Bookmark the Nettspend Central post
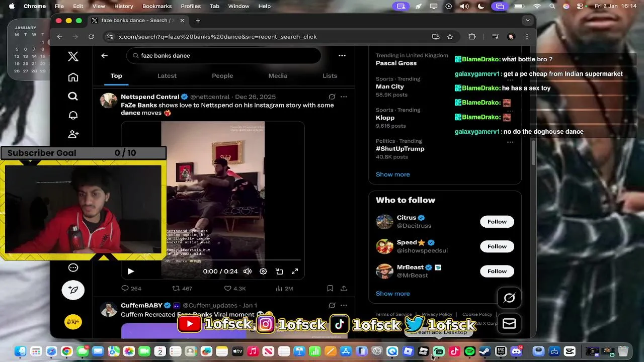644x362 pixels. point(330,288)
